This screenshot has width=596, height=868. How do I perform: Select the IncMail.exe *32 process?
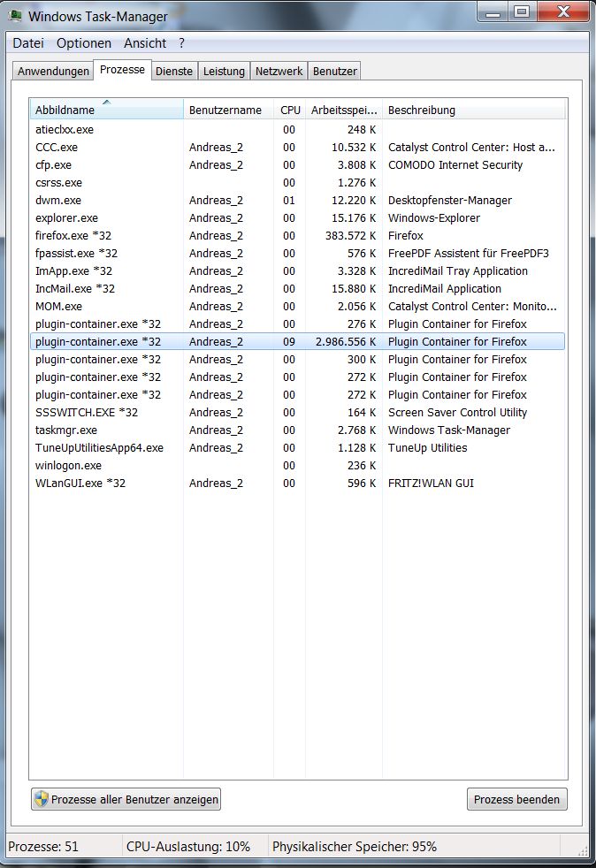298,289
